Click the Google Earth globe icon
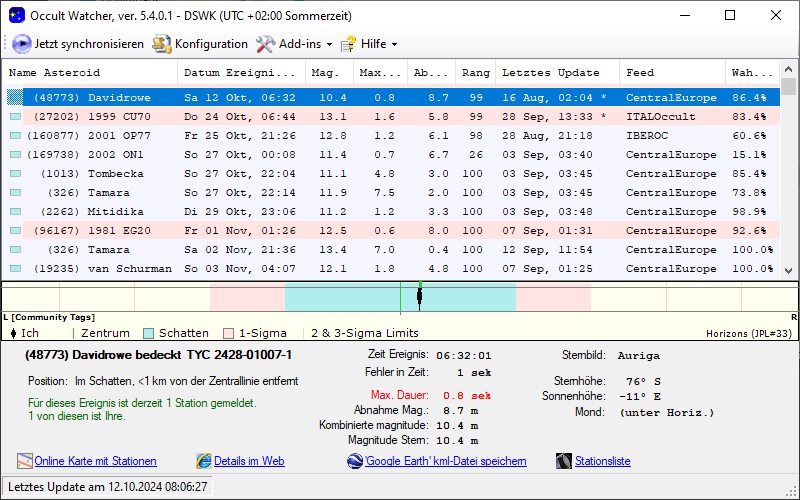The image size is (800, 500). click(x=355, y=461)
